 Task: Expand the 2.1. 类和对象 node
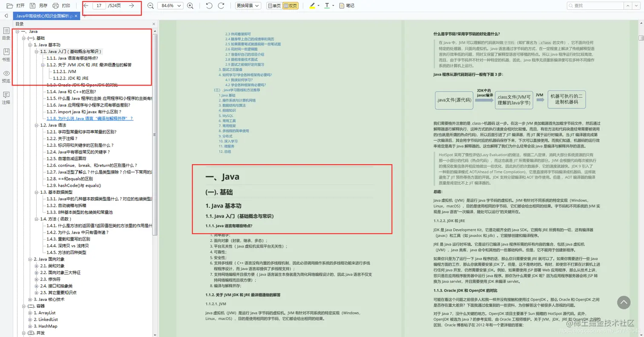pyautogui.click(x=37, y=266)
